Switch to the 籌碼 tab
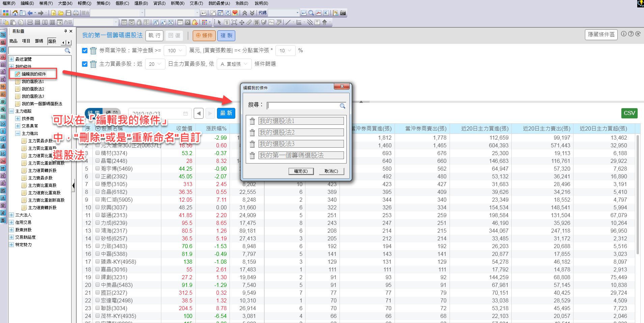 point(39,41)
